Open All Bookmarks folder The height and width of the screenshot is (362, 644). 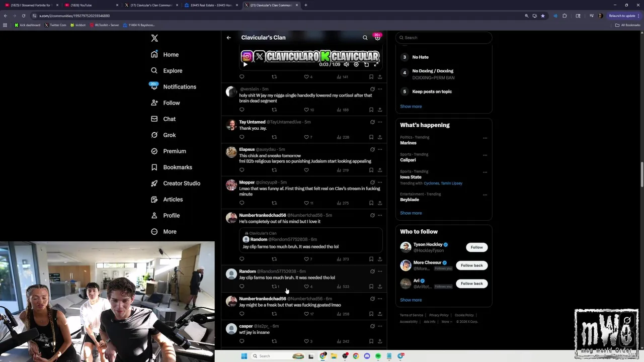pyautogui.click(x=627, y=25)
